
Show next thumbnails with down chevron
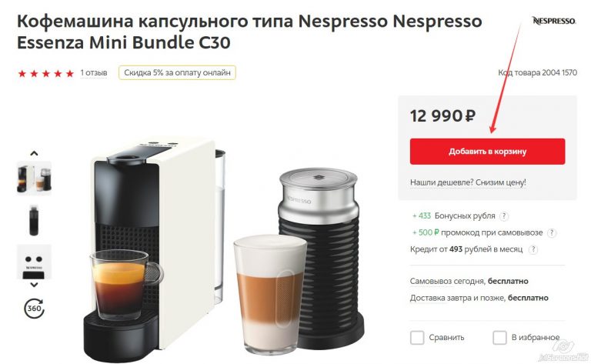point(34,285)
